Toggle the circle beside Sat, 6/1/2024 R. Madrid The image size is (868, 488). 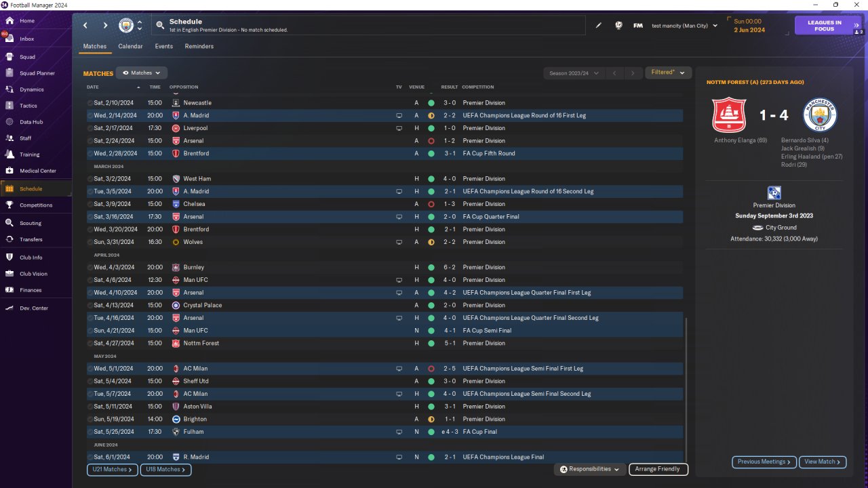(90, 457)
